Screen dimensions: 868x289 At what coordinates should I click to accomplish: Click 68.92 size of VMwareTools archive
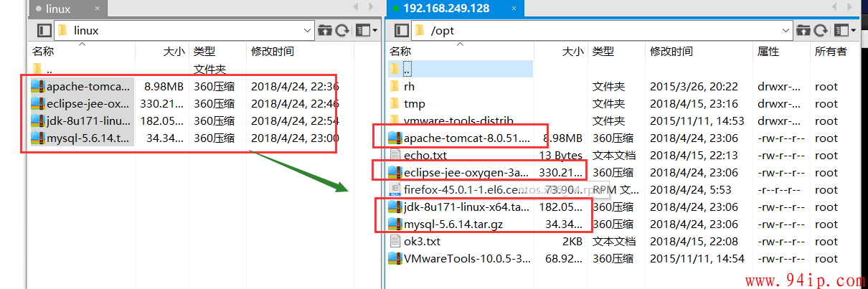pos(565,258)
